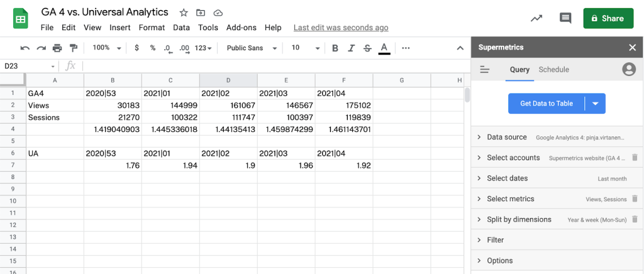The height and width of the screenshot is (274, 644).
Task: Open the Tools menu
Action: (x=208, y=28)
